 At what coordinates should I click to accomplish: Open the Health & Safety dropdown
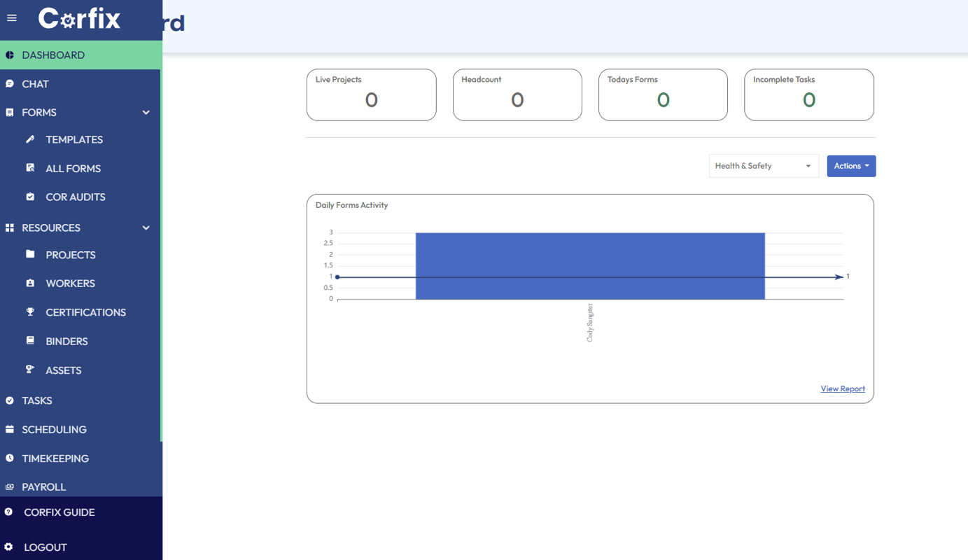click(x=763, y=166)
